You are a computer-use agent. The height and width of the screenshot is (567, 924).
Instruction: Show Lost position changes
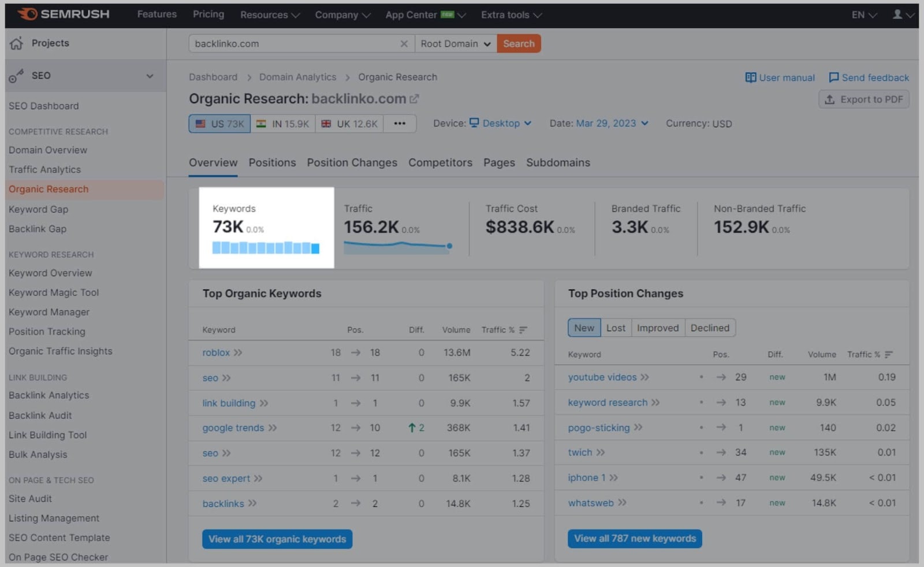coord(616,328)
